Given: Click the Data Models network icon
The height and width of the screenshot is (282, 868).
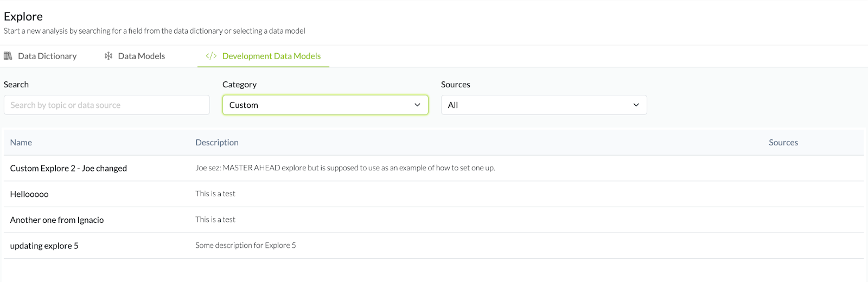Looking at the screenshot, I should 108,56.
